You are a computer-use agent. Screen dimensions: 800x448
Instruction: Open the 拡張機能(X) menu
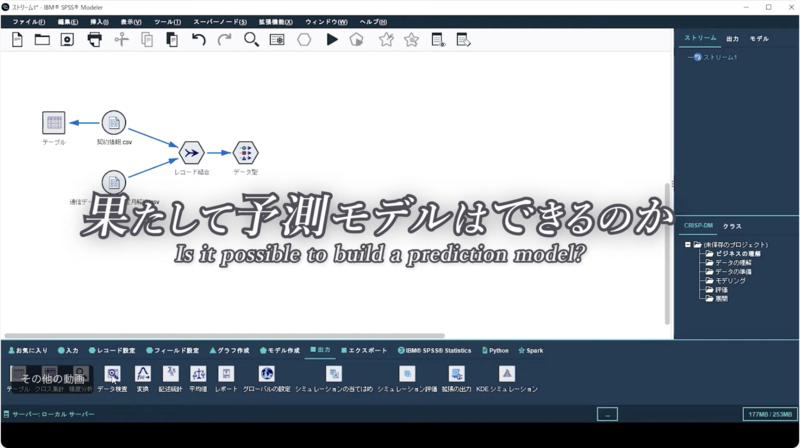tap(276, 22)
